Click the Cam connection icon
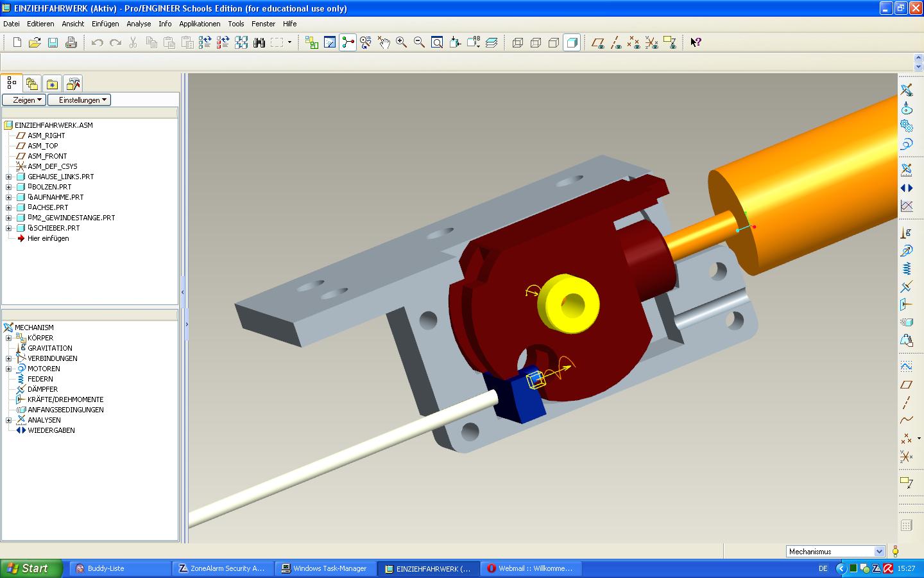This screenshot has width=924, height=578. (x=906, y=108)
